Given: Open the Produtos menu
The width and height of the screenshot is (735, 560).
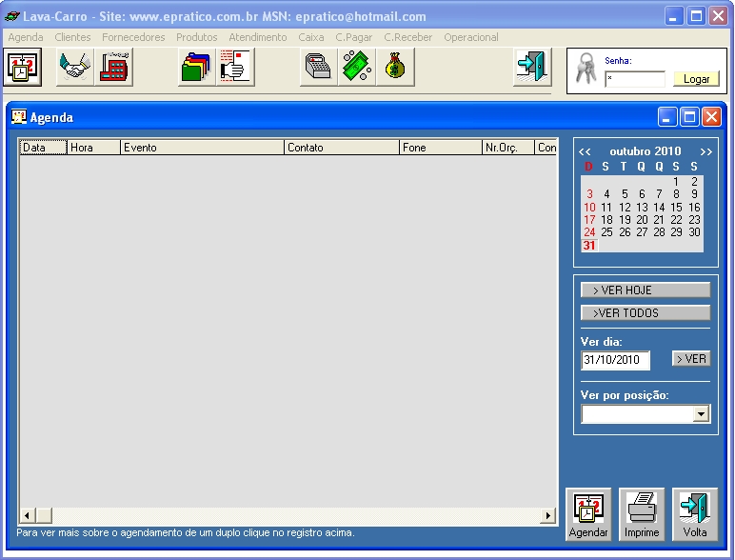Looking at the screenshot, I should [x=196, y=37].
